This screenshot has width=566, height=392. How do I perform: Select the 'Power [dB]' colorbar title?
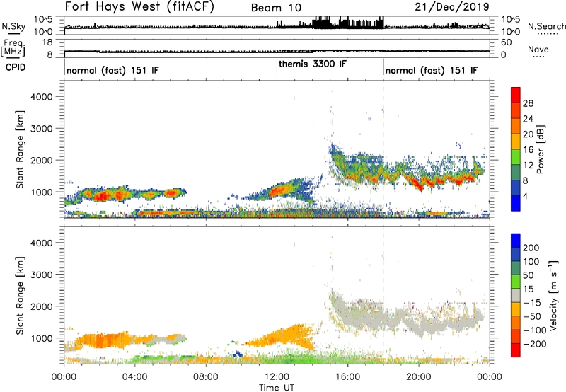540,149
